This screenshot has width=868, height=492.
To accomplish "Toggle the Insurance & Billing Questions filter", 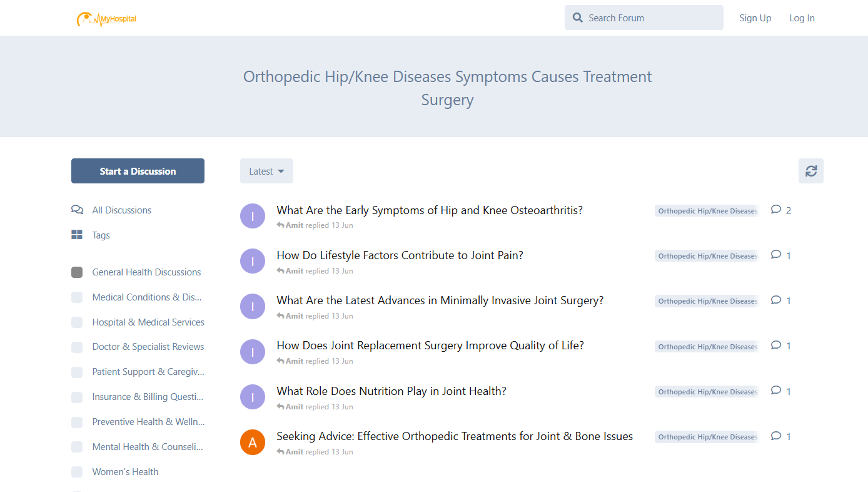I will [76, 397].
